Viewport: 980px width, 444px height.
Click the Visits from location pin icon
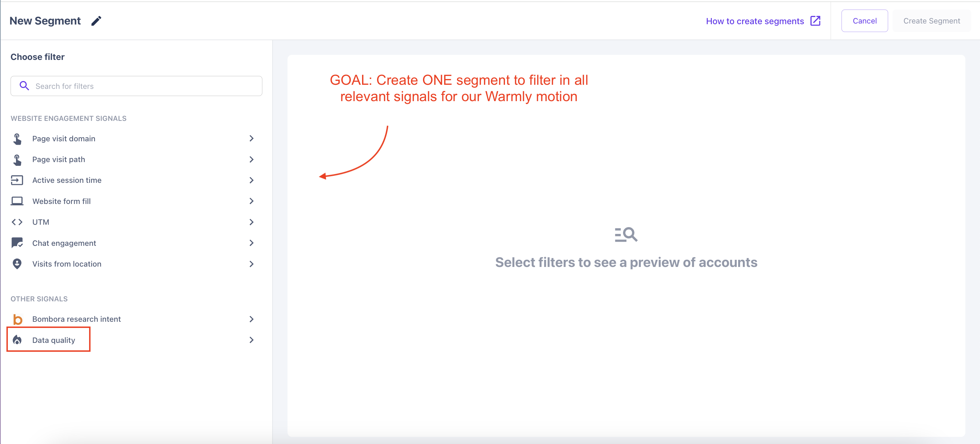pos(17,264)
